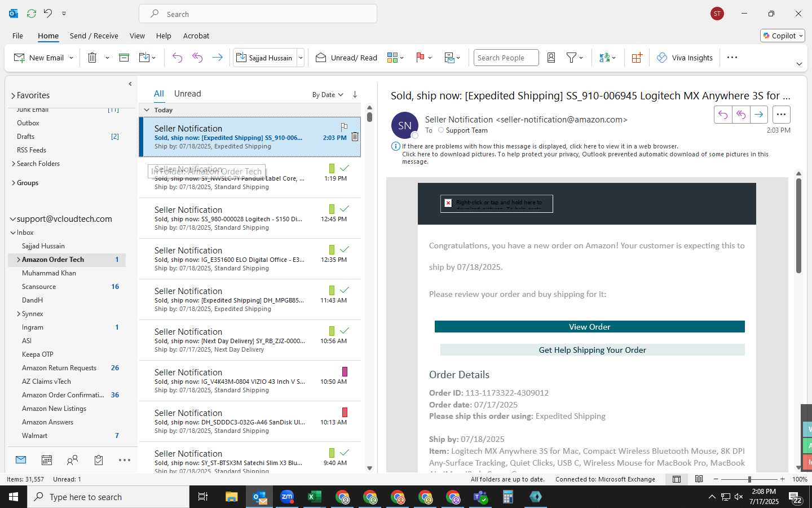The height and width of the screenshot is (508, 812).
Task: Collapse the support@vcloudtech.com account
Action: coord(13,219)
